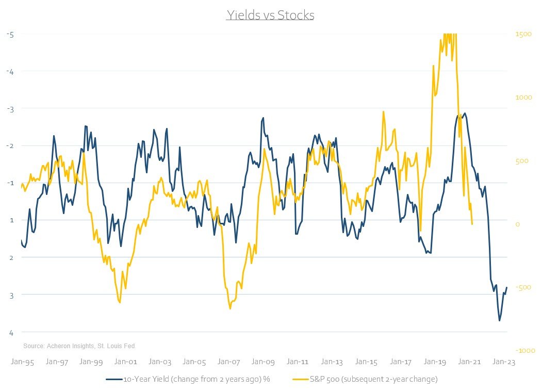Screen dimensions: 542x392
Task: Click the Jan-95 x-axis label
Action: (x=22, y=362)
